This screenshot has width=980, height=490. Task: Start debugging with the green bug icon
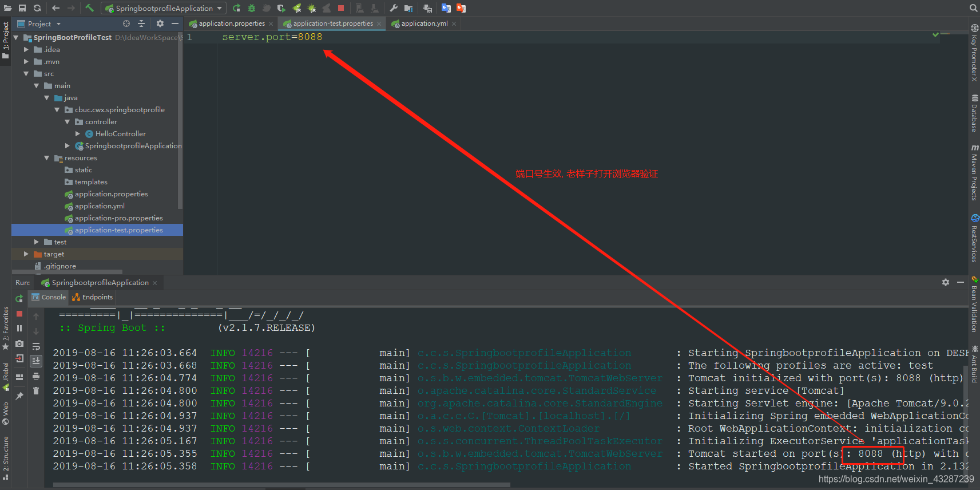pos(251,8)
